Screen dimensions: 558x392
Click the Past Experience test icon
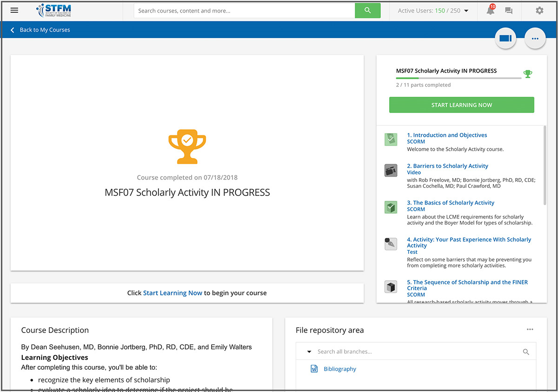391,244
